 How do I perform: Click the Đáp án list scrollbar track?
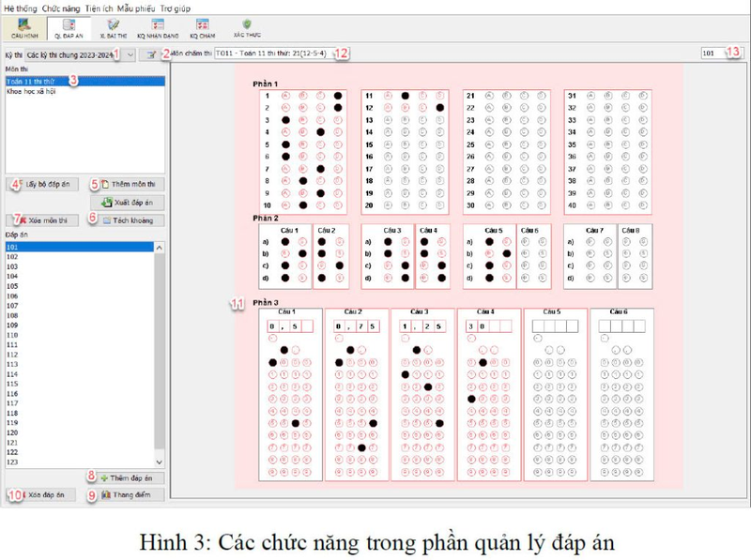point(160,355)
